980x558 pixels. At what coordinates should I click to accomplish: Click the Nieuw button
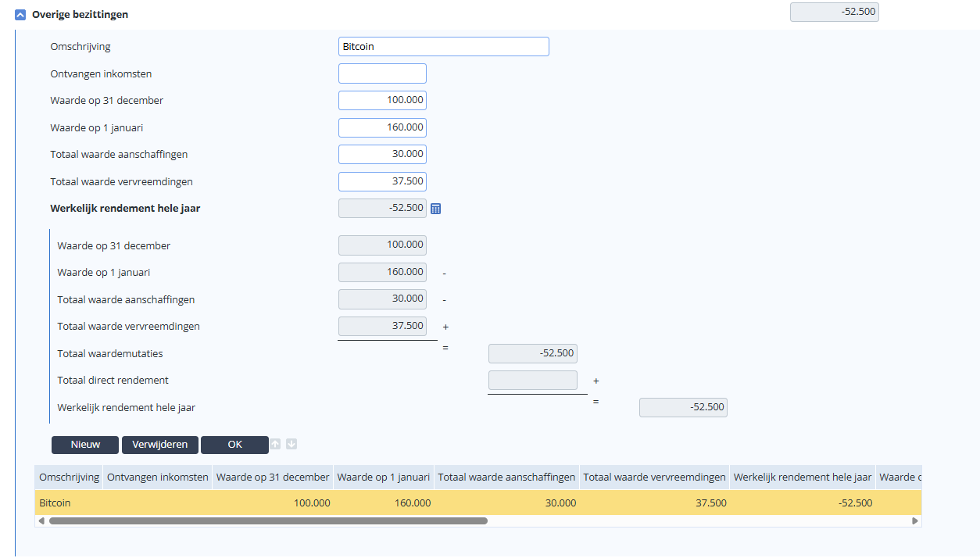85,445
